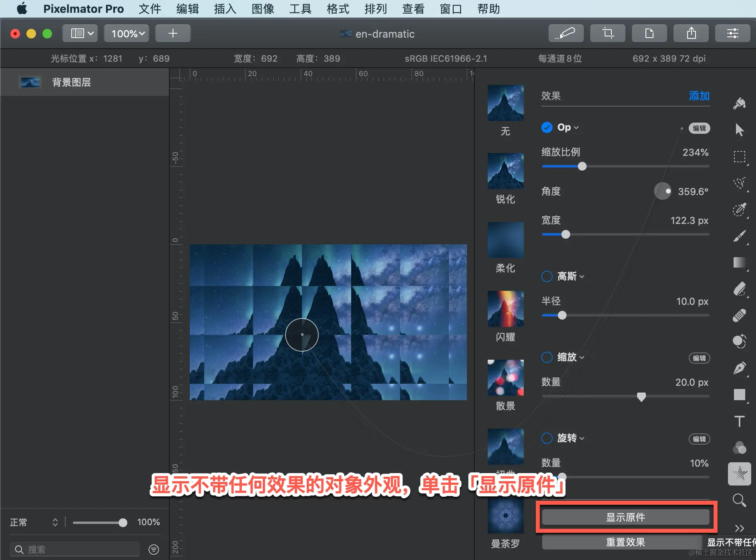Select the 锐化 effect preset thumbnail

pos(505,171)
